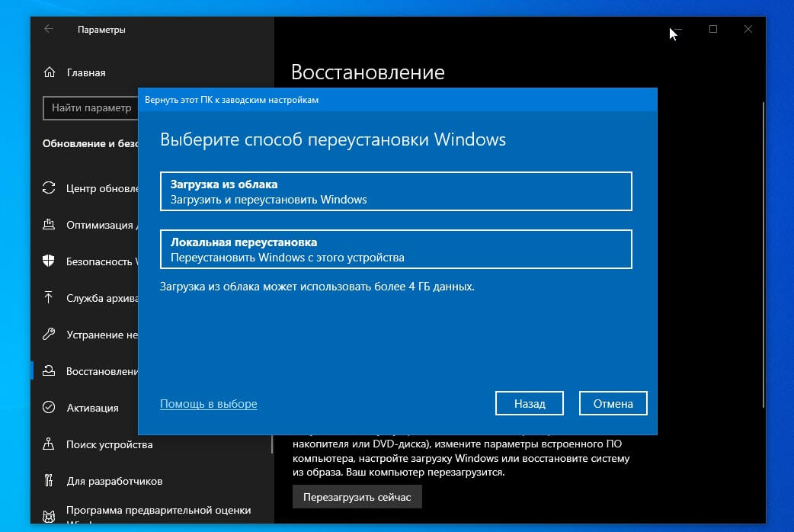
Task: Open Активация settings page
Action: pyautogui.click(x=92, y=408)
